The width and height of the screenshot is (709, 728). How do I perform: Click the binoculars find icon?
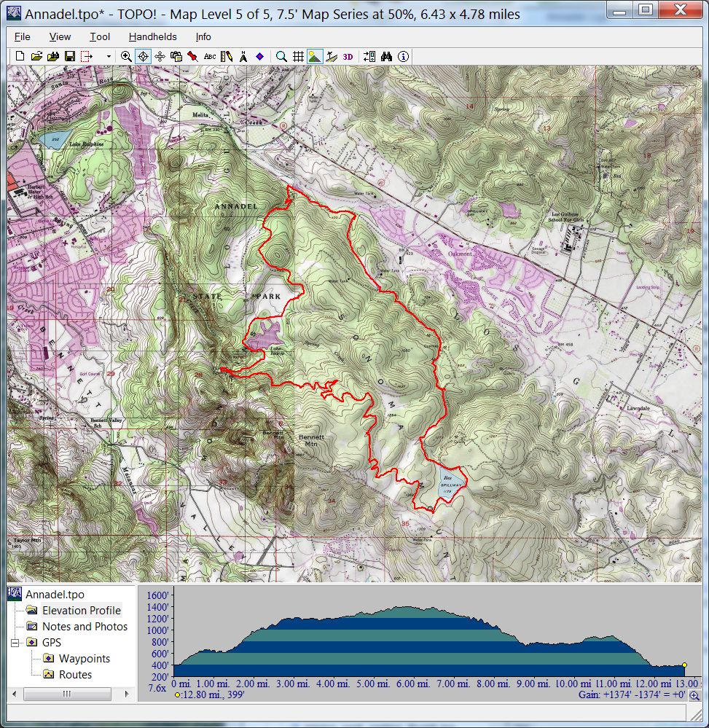386,56
